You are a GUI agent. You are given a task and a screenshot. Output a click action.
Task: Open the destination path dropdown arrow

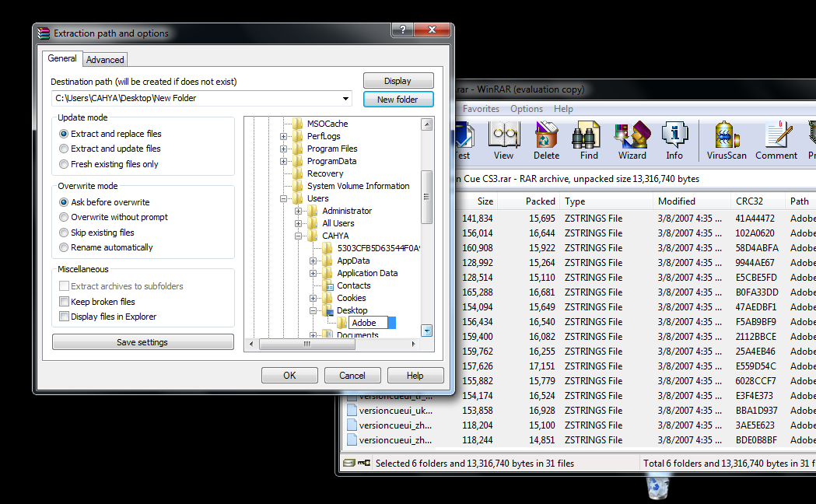pyautogui.click(x=345, y=98)
